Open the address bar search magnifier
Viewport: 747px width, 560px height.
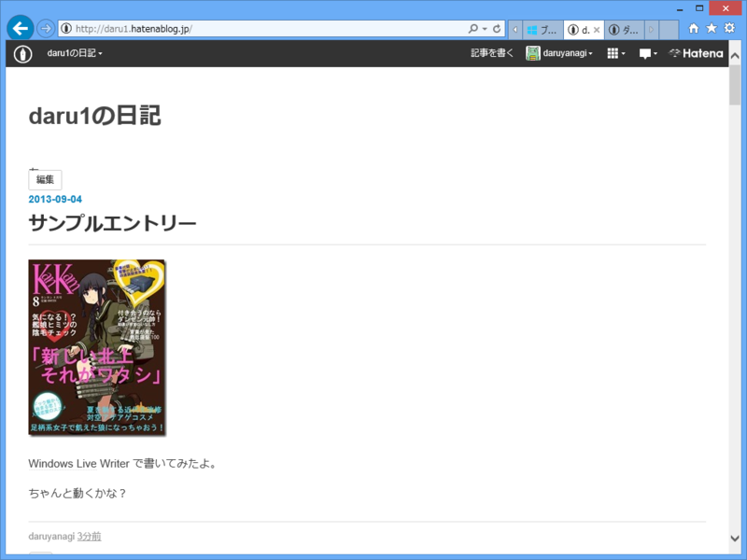point(473,29)
